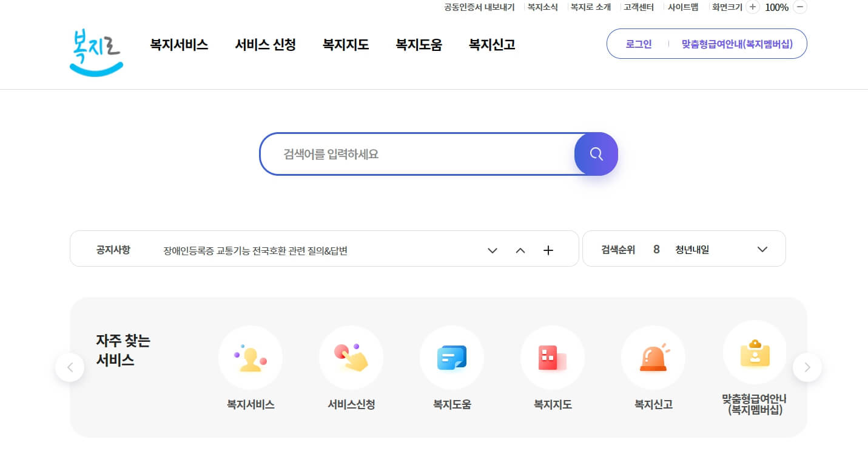This screenshot has height=454, width=868.
Task: Increase screen size with the + icon
Action: pyautogui.click(x=752, y=7)
